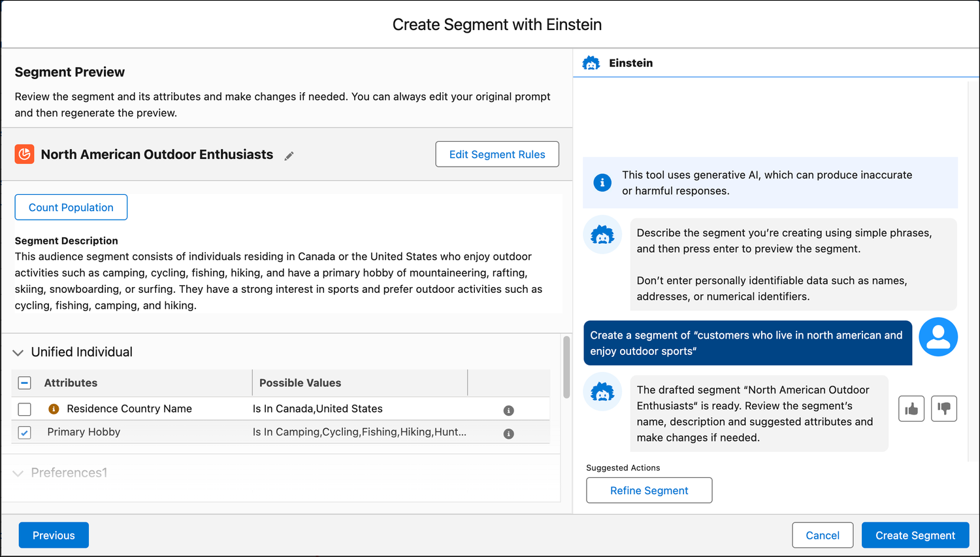Click the blue user avatar beside the prompt message
The image size is (980, 557).
(x=938, y=336)
